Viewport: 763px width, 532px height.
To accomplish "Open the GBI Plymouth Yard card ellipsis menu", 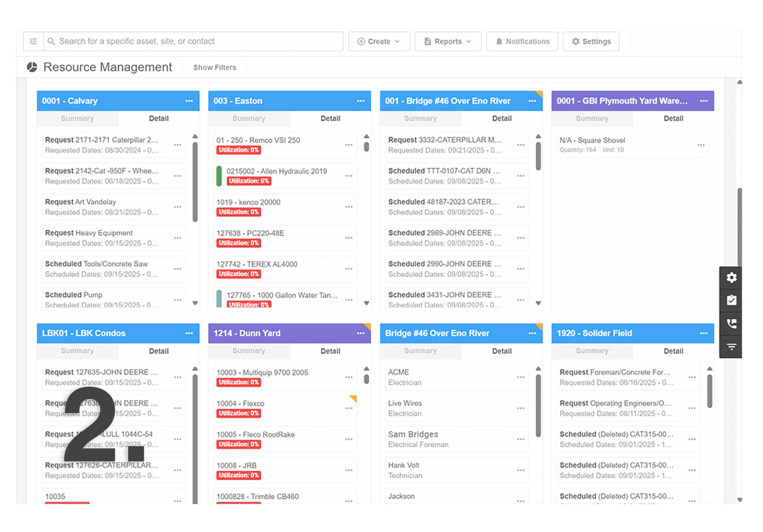I will (x=703, y=101).
